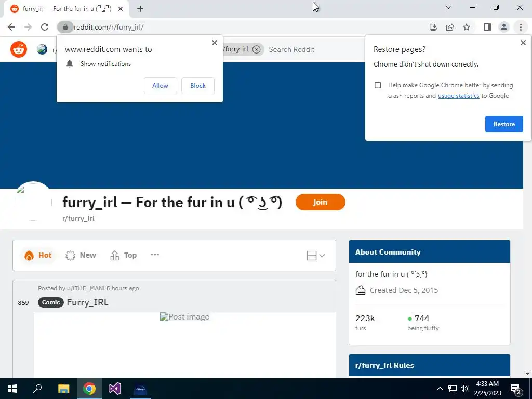Open more sort options ellipsis
Screen dimensions: 532x399
(155, 255)
